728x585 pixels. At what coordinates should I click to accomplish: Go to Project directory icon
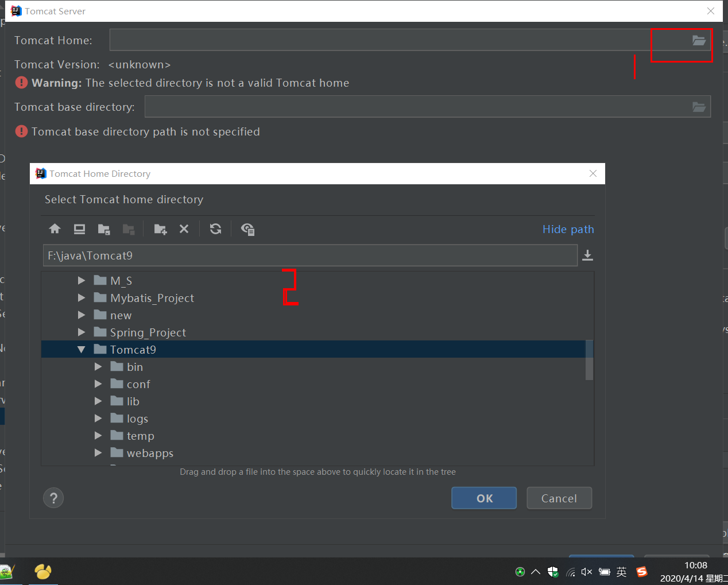pyautogui.click(x=104, y=229)
